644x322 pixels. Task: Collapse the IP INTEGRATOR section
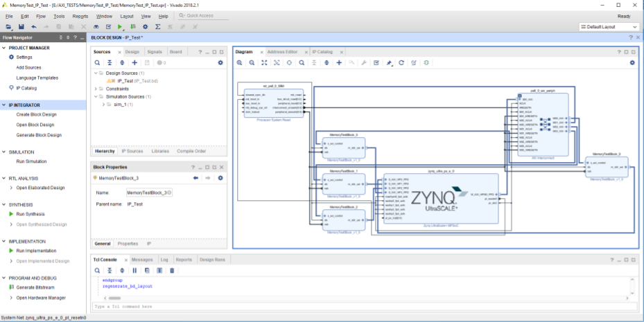coord(4,105)
